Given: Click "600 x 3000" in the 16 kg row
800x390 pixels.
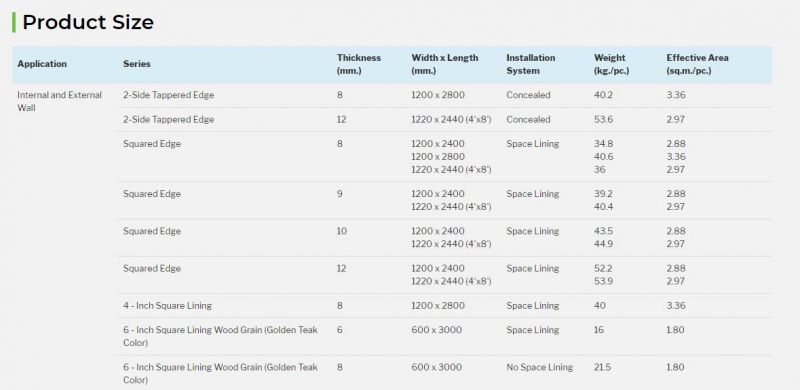Looking at the screenshot, I should point(436,330).
